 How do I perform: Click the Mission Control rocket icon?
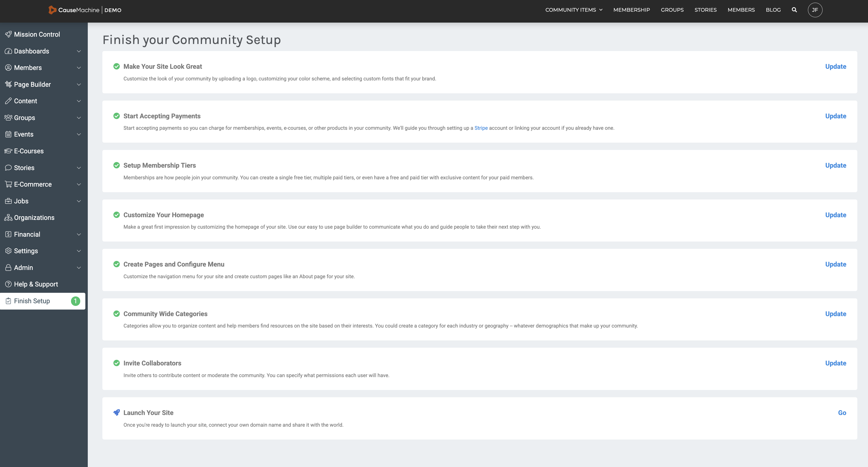tap(9, 34)
